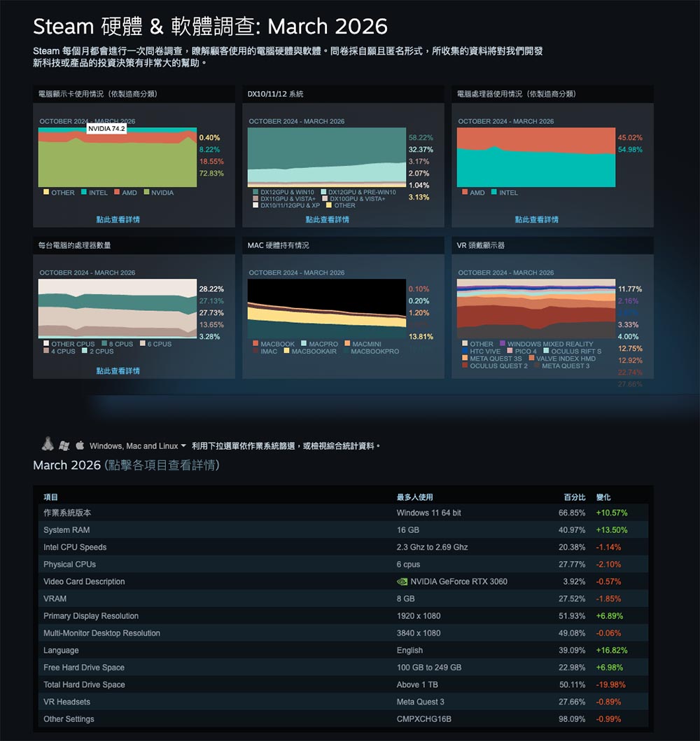Click the green NVIDIA legend swatch
The height and width of the screenshot is (741, 700).
coord(146,193)
